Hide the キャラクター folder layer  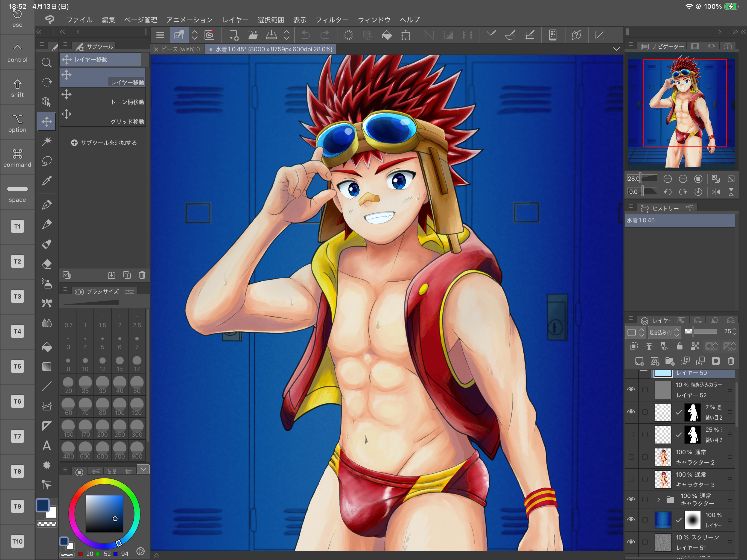pyautogui.click(x=631, y=499)
